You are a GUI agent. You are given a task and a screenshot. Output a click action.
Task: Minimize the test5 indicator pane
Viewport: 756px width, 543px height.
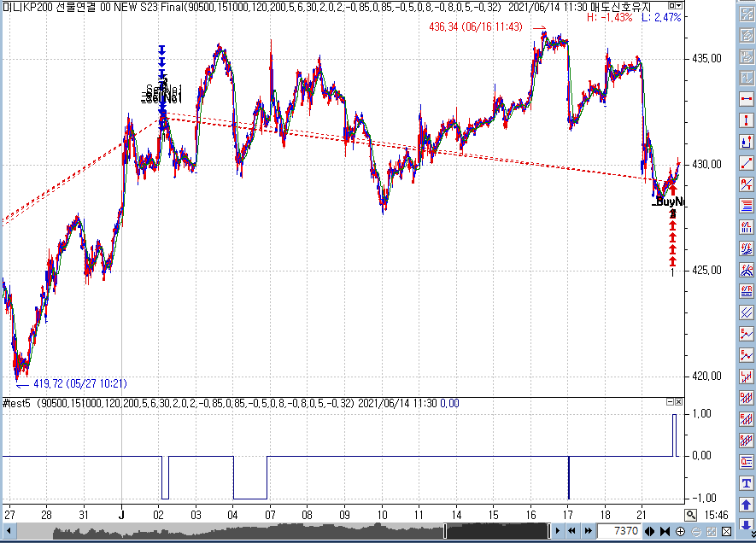[x=669, y=401]
